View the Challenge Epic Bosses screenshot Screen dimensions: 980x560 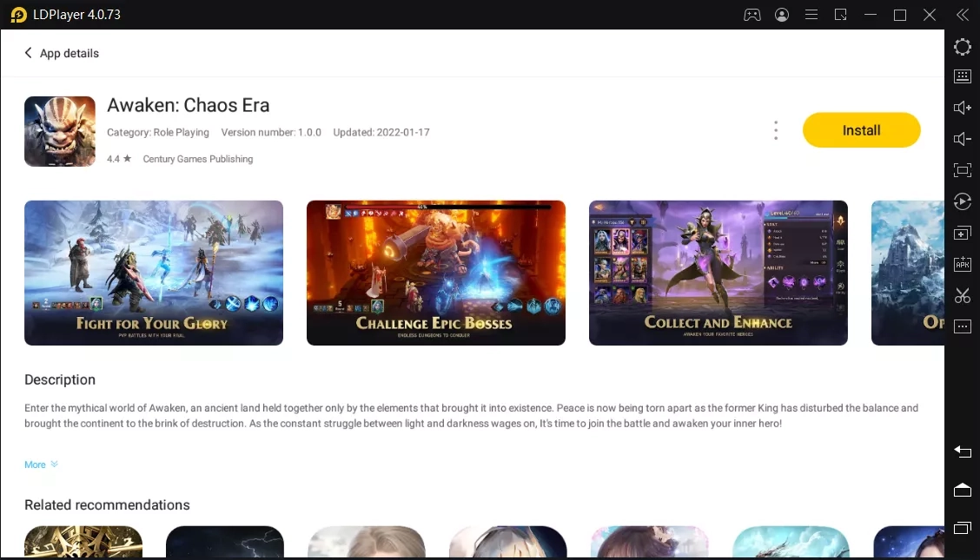click(x=435, y=273)
